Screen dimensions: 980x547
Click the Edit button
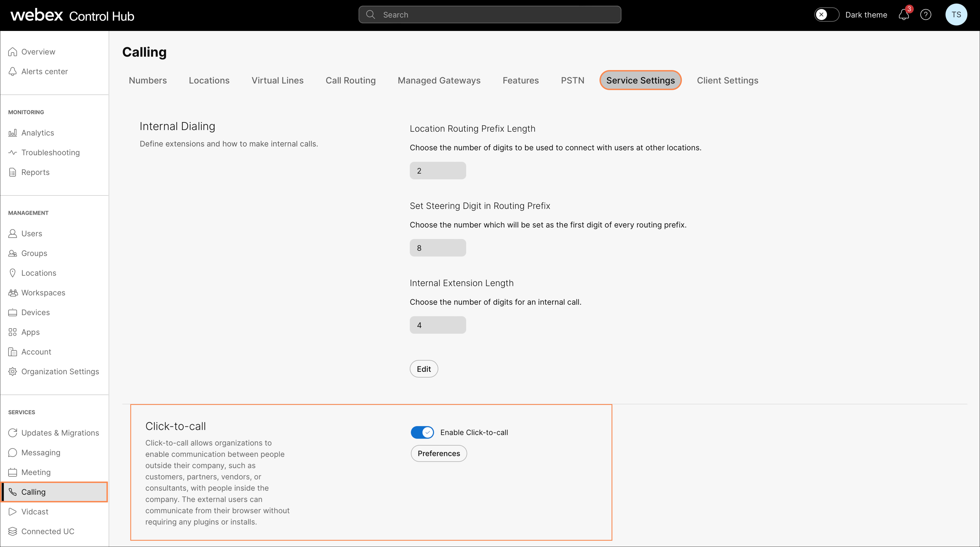click(x=424, y=369)
